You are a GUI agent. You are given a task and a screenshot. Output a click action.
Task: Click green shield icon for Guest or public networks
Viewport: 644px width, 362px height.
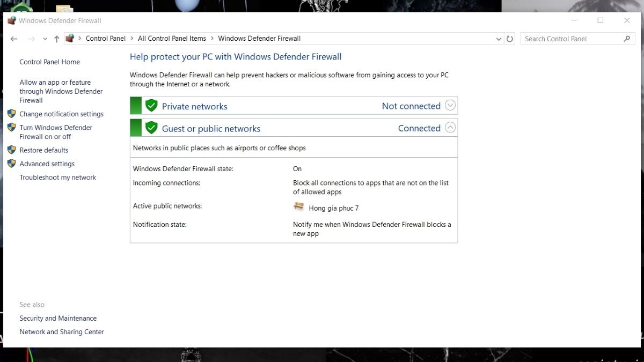(x=151, y=128)
